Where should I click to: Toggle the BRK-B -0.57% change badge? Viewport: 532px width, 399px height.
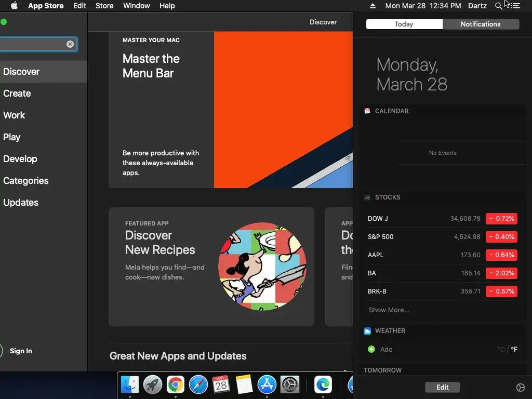pyautogui.click(x=501, y=291)
